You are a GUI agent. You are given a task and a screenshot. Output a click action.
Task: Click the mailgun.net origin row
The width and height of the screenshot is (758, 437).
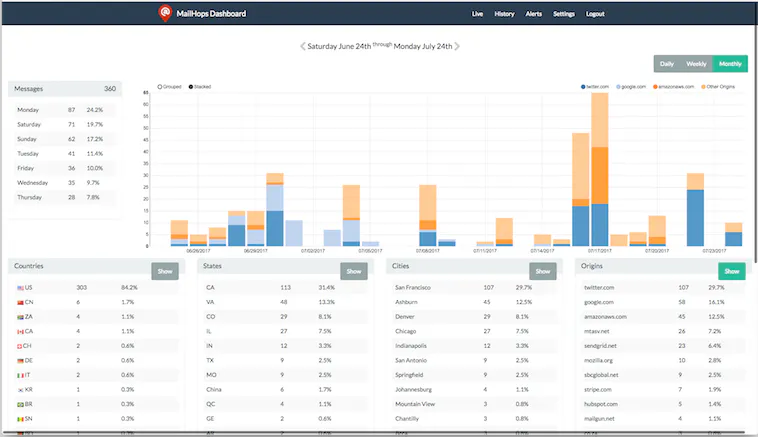[663, 419]
